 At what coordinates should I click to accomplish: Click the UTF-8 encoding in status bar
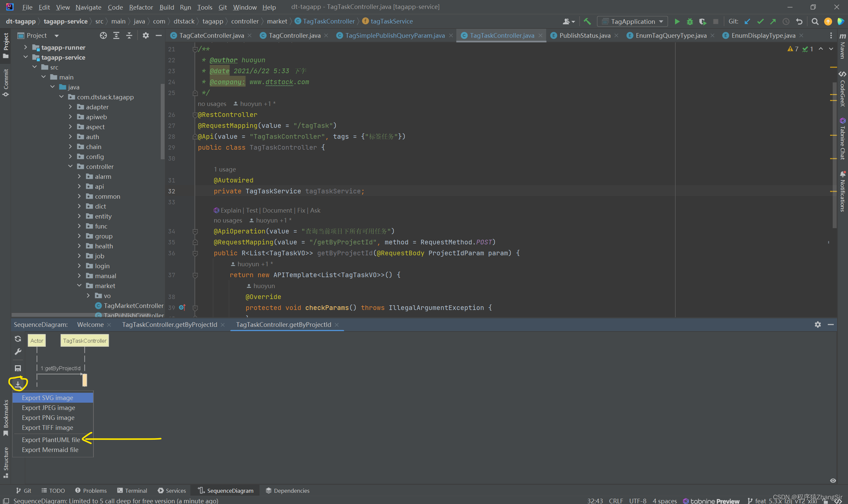pos(638,501)
